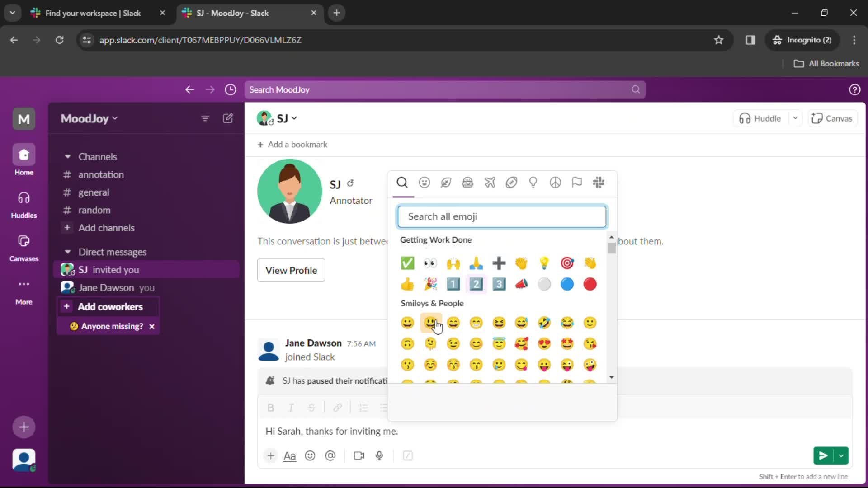The width and height of the screenshot is (868, 488).
Task: Pick the eyes emoji
Action: (x=430, y=263)
